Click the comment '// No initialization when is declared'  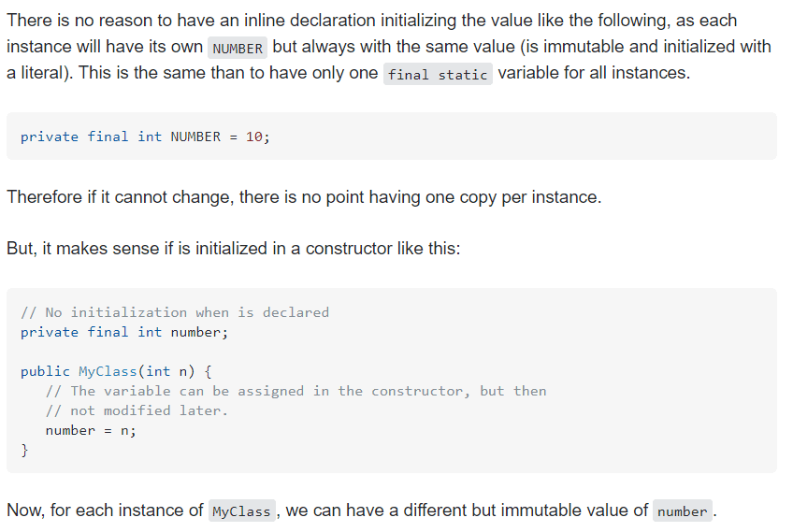pos(175,312)
